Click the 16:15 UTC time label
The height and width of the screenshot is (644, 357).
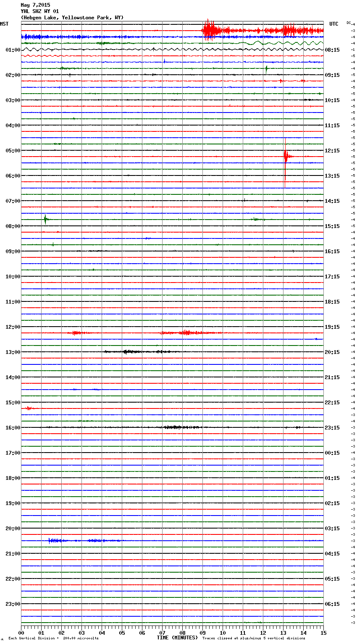(x=332, y=251)
